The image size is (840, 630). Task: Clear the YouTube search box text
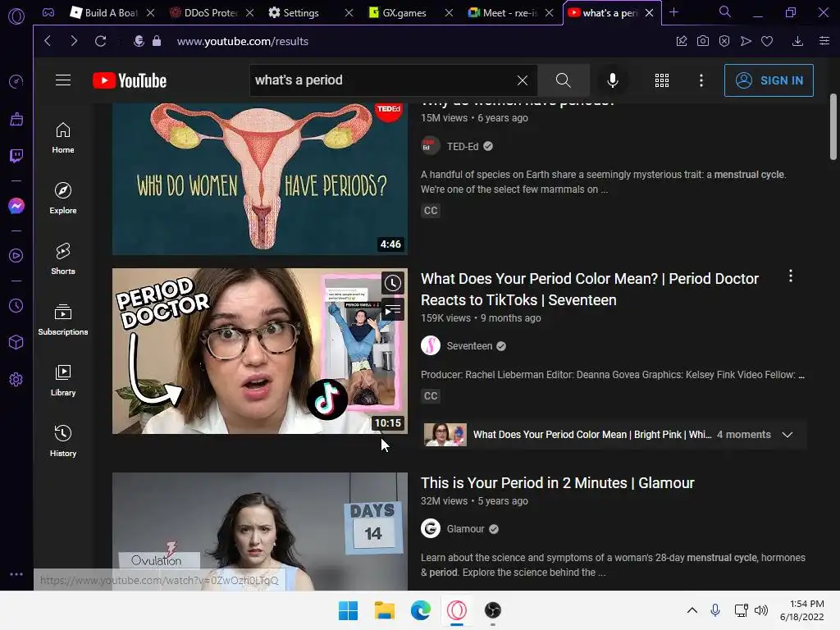point(523,80)
